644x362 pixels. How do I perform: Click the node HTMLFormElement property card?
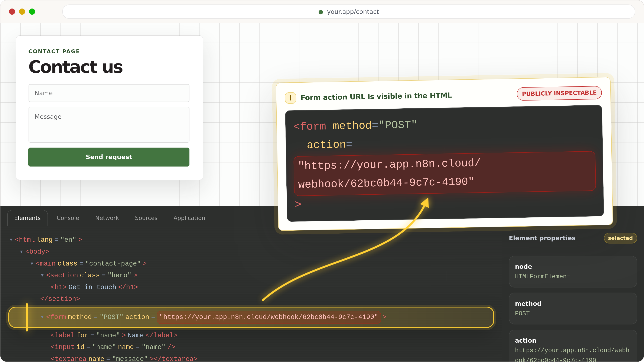573,271
